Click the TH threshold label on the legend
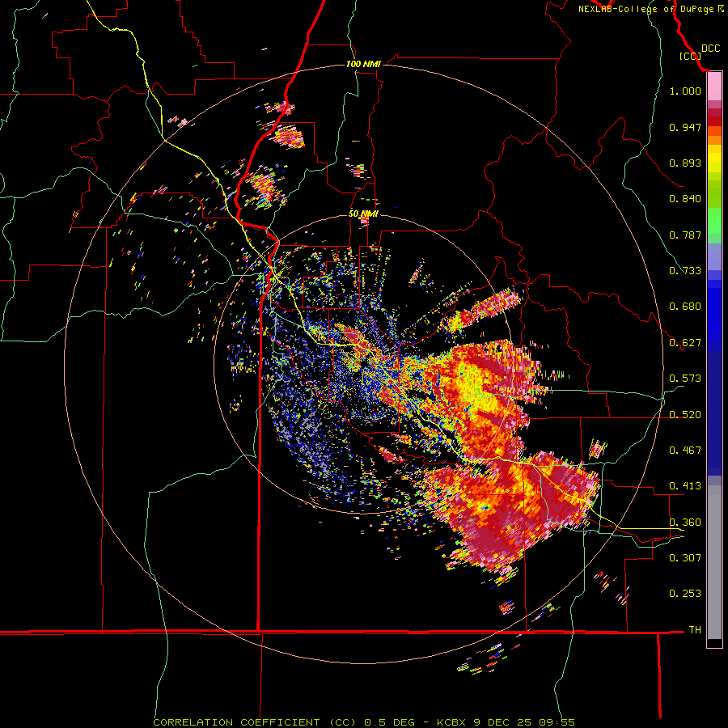 tap(695, 630)
